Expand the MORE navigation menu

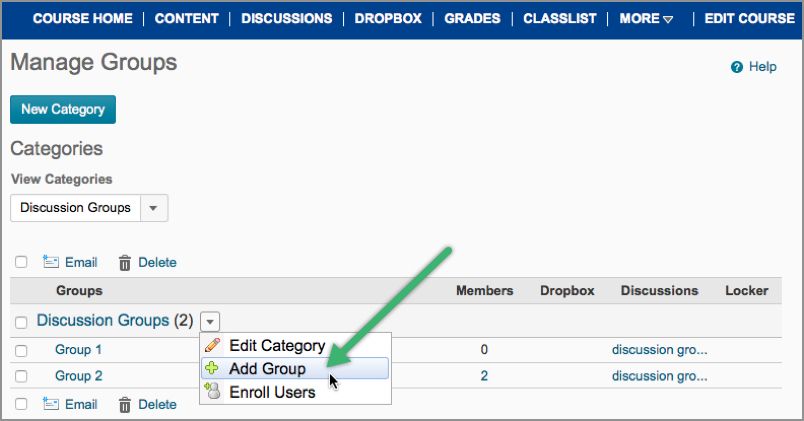pyautogui.click(x=646, y=18)
